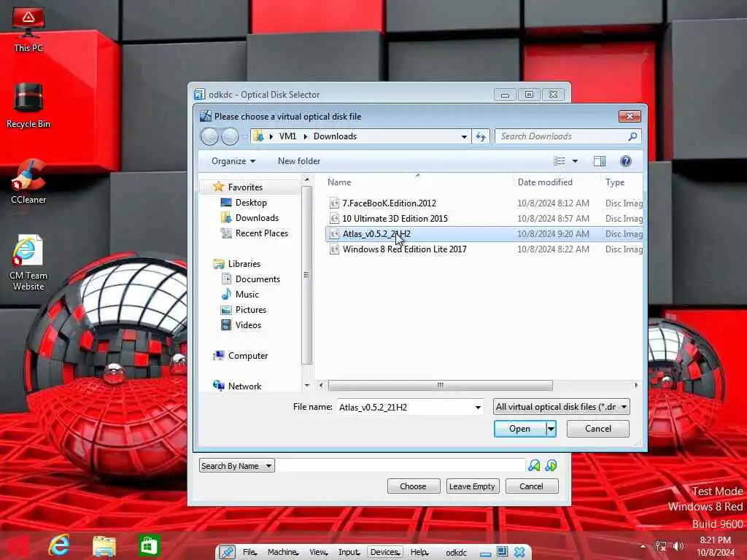747x560 pixels.
Task: Open the Input menu in VM toolbar
Action: [x=349, y=553]
